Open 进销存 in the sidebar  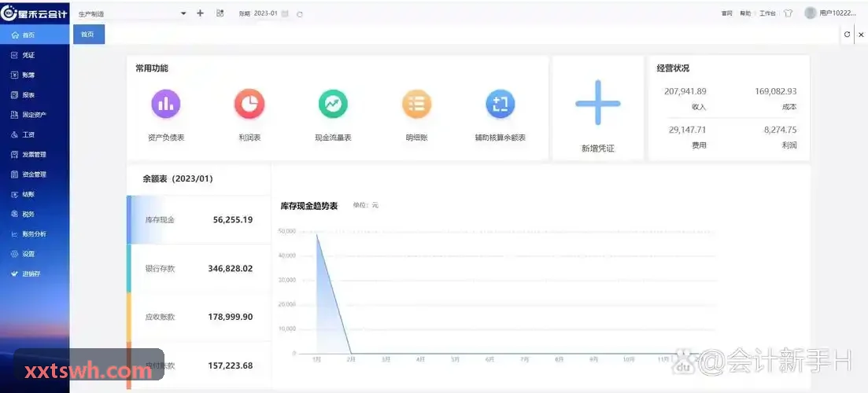point(35,274)
